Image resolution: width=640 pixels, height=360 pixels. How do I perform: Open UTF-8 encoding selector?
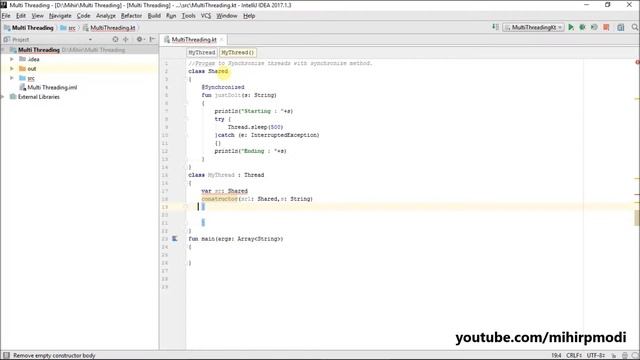[596, 356]
